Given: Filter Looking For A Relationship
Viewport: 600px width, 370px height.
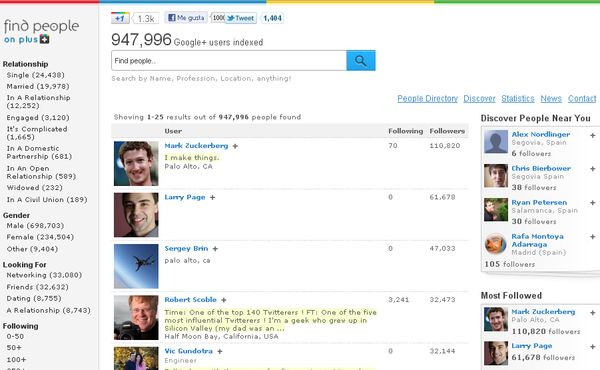Looking at the screenshot, I should 48,310.
